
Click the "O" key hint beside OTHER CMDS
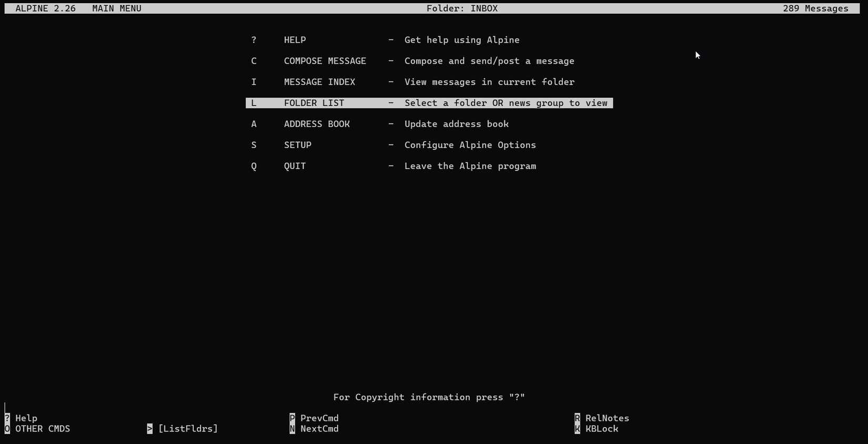(7, 429)
